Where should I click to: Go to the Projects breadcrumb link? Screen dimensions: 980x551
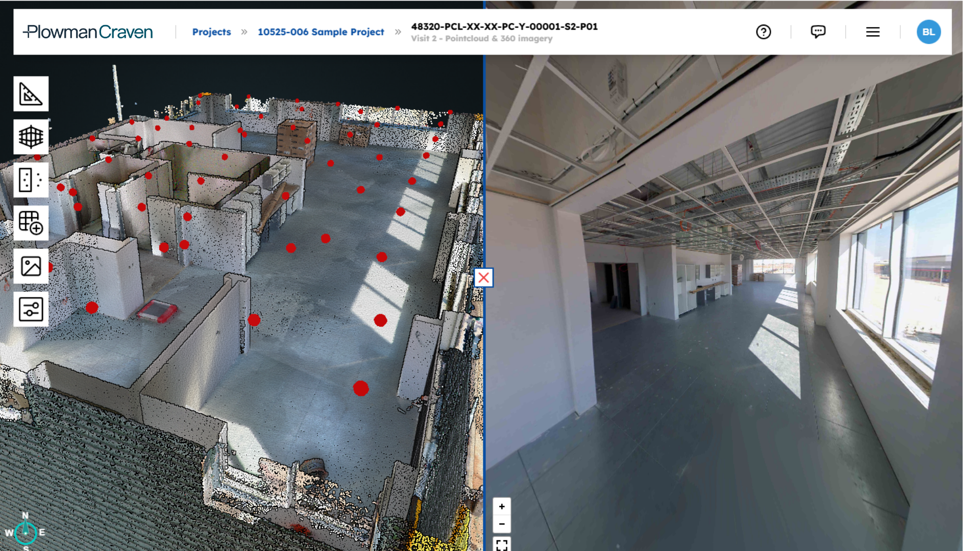211,32
